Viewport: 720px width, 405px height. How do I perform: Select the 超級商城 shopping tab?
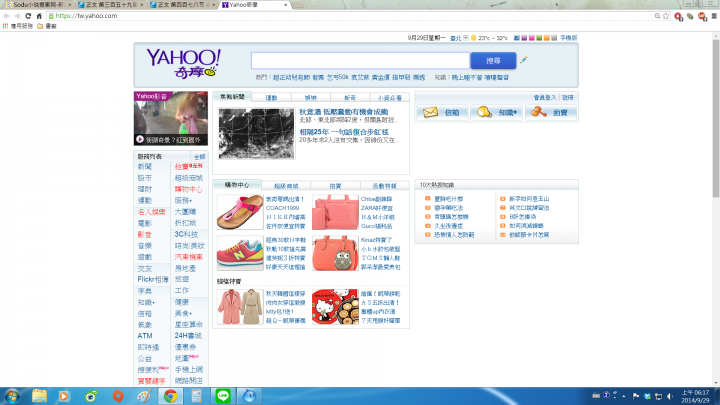click(x=286, y=186)
